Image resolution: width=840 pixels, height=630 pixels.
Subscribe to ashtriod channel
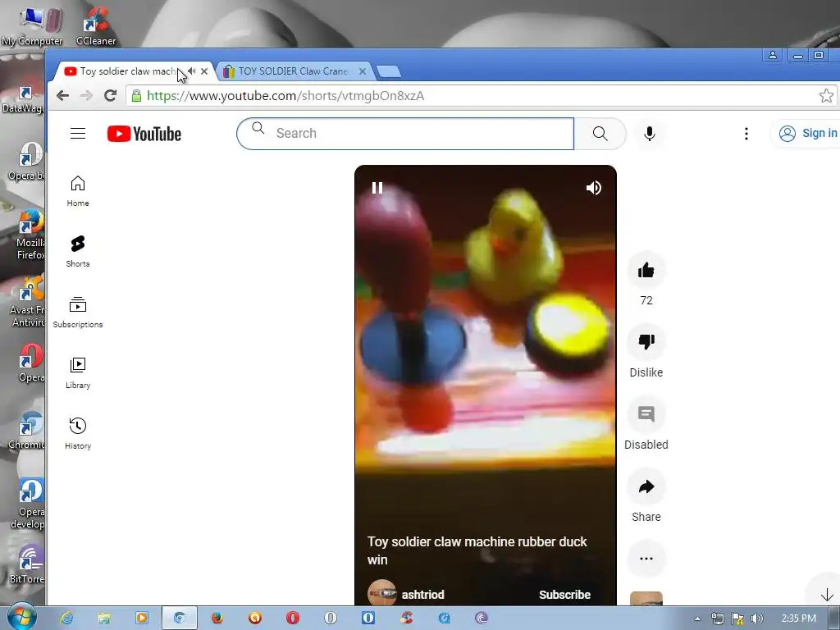[x=564, y=595]
